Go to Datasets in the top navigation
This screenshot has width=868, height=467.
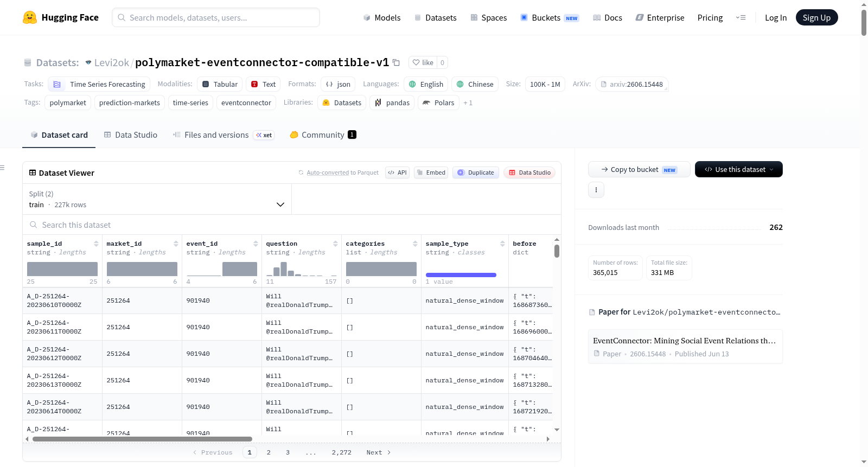(x=435, y=18)
